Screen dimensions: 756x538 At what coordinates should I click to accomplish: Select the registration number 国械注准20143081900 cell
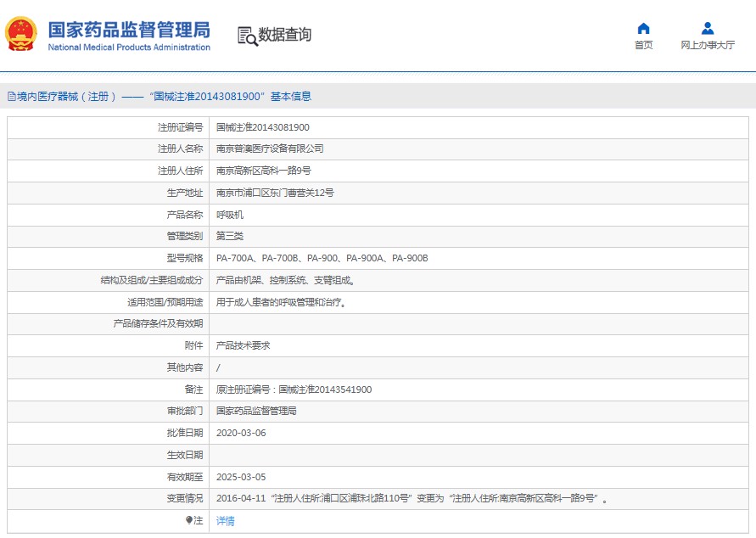[x=263, y=127]
